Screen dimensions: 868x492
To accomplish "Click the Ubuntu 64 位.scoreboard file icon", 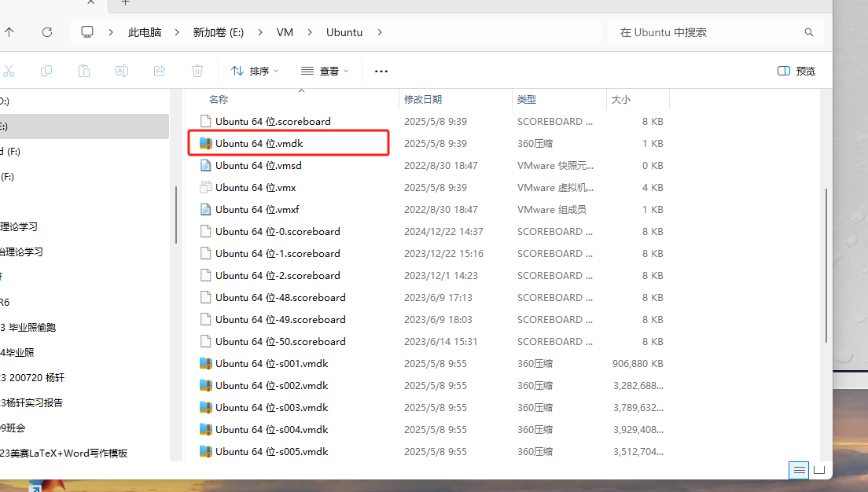I will (205, 121).
